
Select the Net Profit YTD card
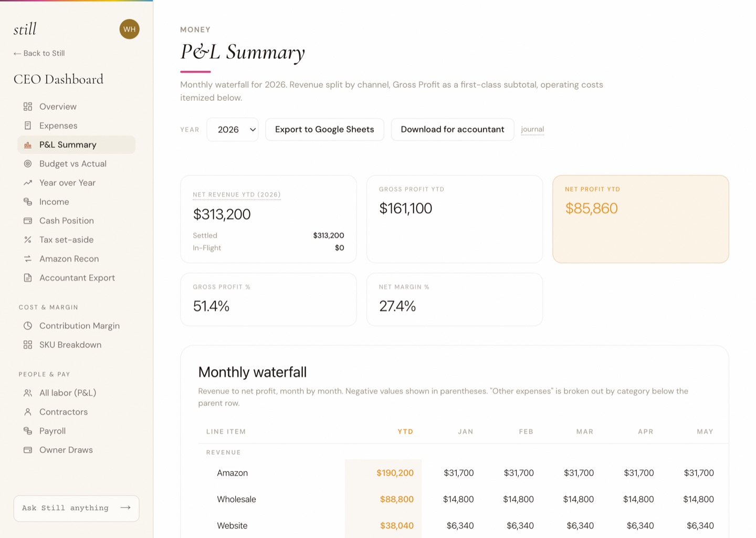pyautogui.click(x=640, y=219)
